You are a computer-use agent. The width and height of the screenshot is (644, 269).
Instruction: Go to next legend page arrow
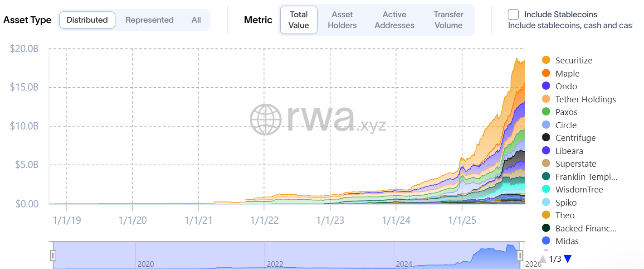(x=567, y=259)
